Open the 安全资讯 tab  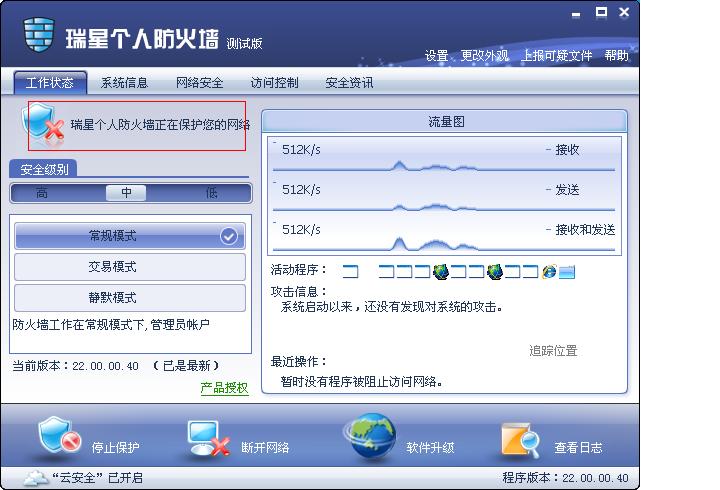pos(349,83)
